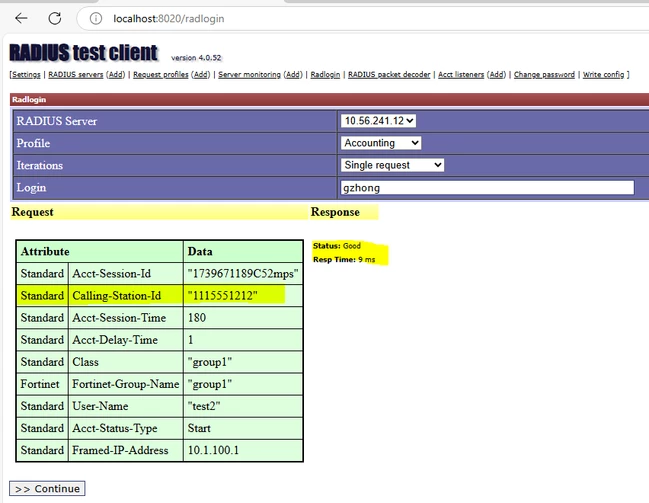Select the Calling-Station-Id attribute cell
Image resolution: width=649 pixels, height=503 pixels.
(x=126, y=296)
